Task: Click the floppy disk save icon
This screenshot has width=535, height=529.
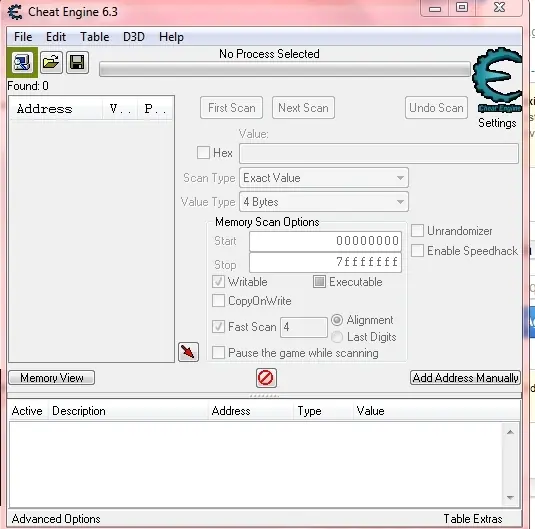Action: tap(77, 63)
